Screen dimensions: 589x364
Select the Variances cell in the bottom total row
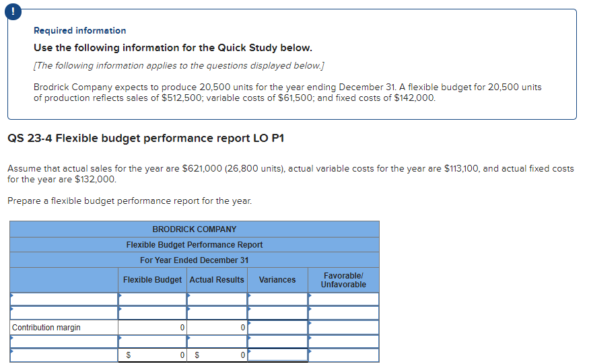(x=277, y=355)
